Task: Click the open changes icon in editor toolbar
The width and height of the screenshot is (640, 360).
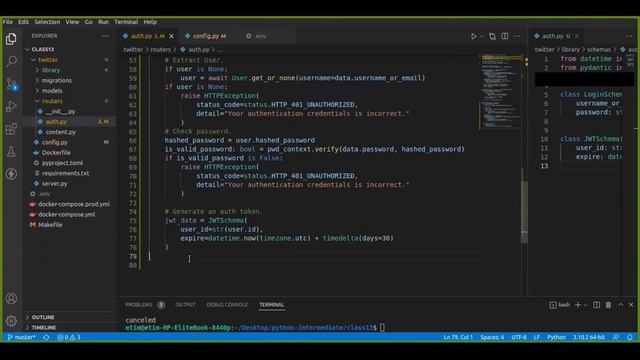Action: click(492, 36)
